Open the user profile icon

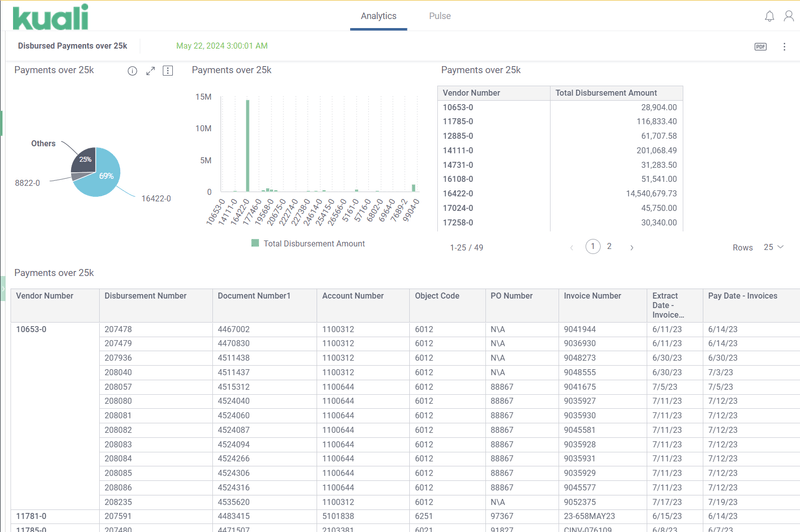coord(789,16)
